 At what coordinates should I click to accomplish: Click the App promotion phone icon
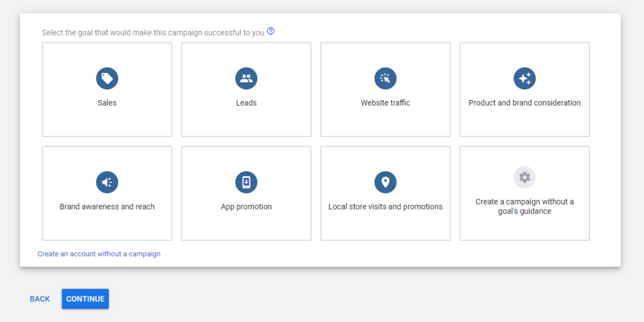click(247, 182)
